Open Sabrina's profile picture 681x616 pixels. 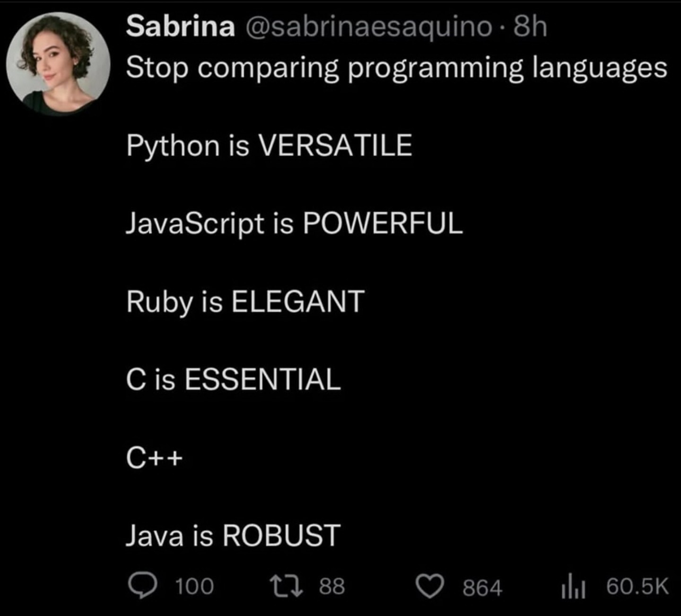(58, 64)
